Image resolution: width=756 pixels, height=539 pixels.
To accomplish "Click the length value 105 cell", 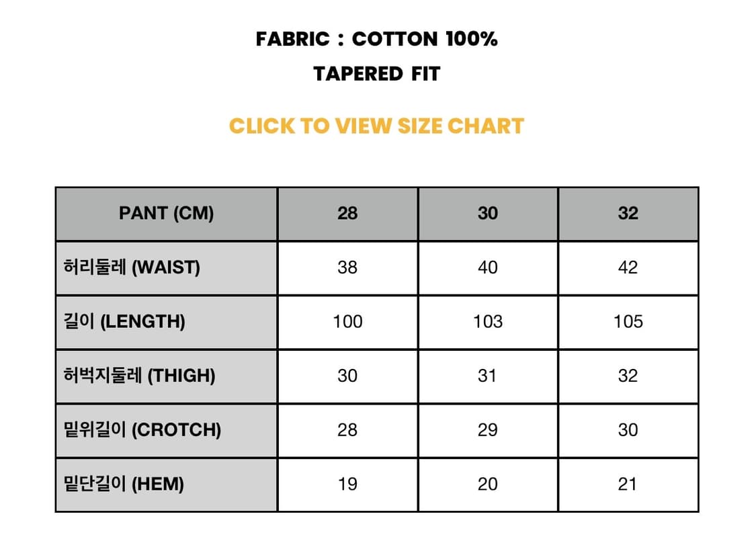I will pyautogui.click(x=628, y=321).
